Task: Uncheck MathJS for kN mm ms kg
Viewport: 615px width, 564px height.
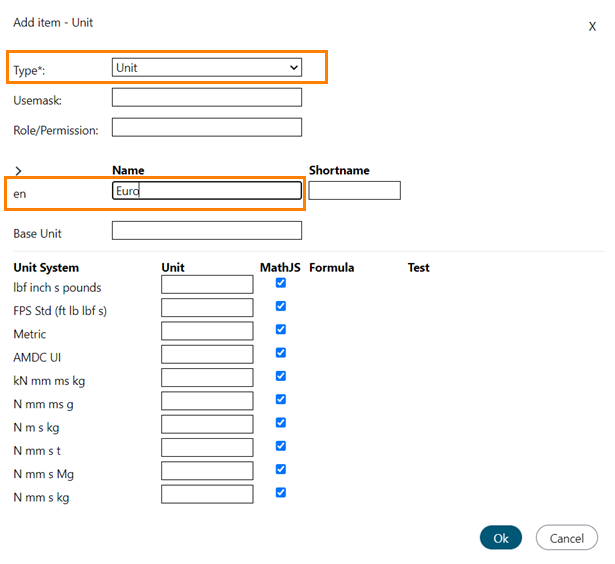Action: pos(281,376)
